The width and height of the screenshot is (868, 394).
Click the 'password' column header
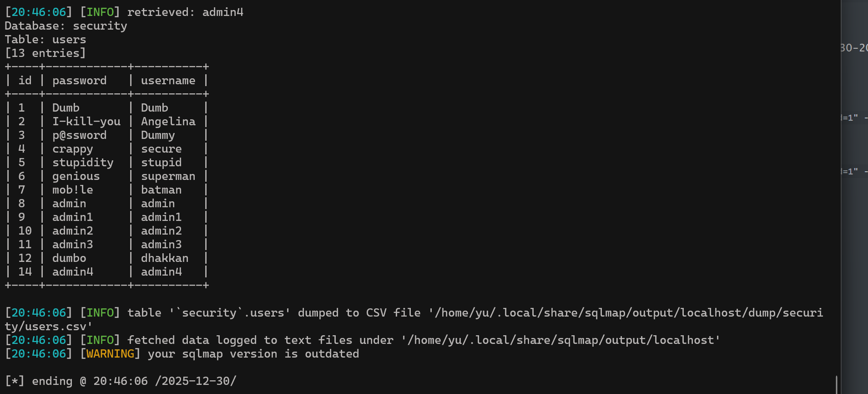pos(79,81)
